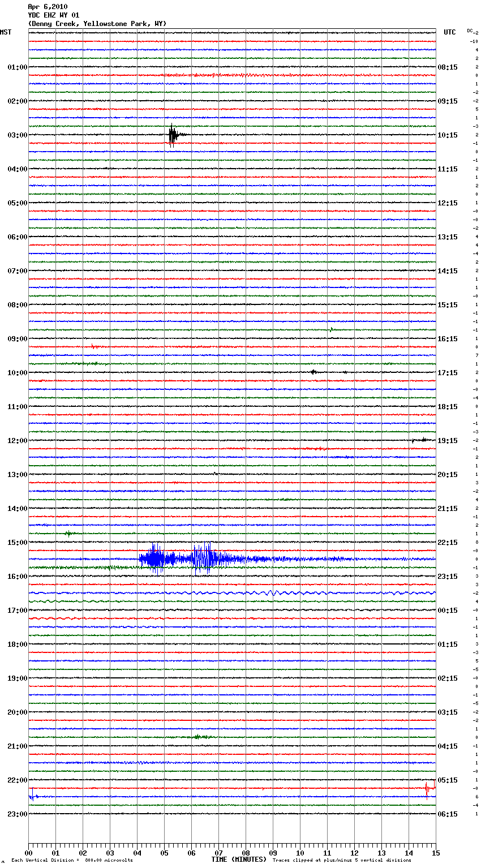Click the '08:15' UTC time label

coord(448,67)
